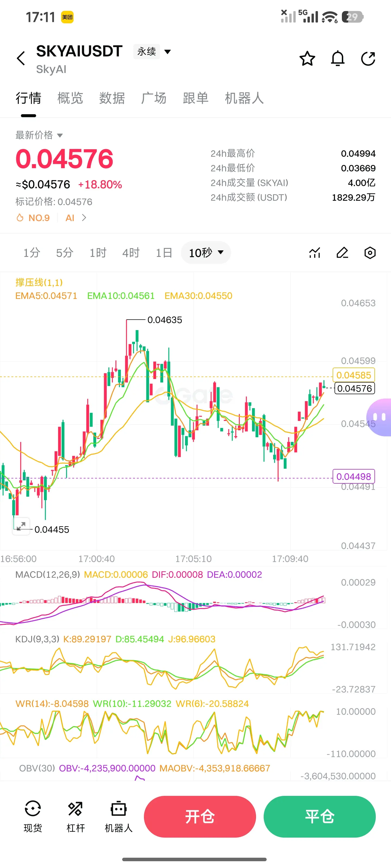
Task: Tap the KDJ(9,3,3) indicator label
Action: [37, 639]
